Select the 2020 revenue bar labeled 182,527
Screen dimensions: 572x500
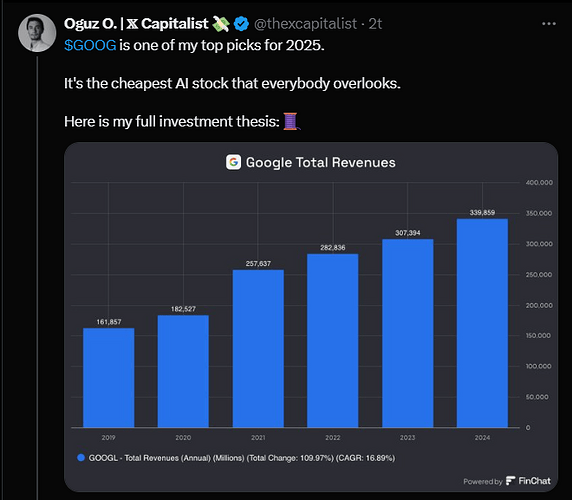183,371
